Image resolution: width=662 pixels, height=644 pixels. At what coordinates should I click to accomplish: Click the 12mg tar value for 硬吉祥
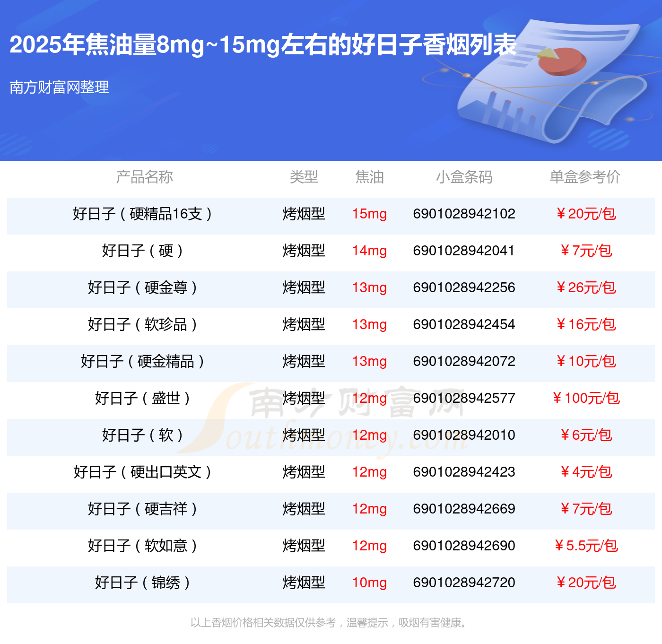369,509
